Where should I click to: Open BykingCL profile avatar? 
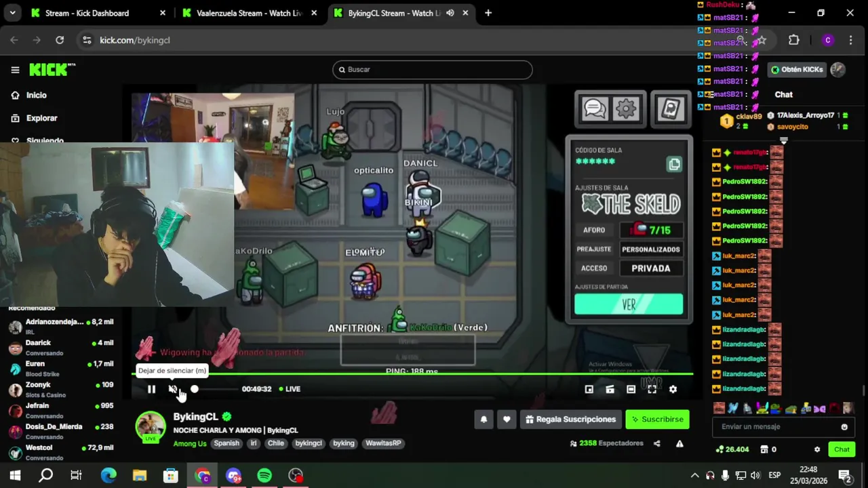tap(151, 426)
